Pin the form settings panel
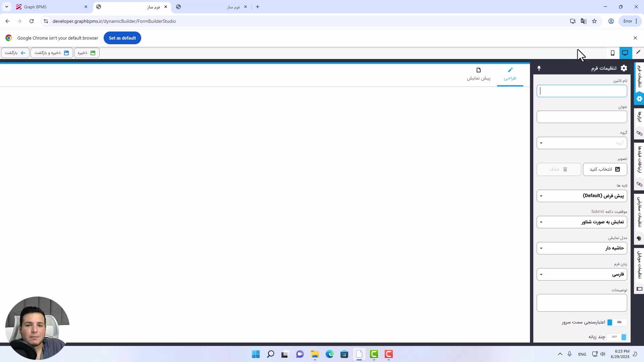 coord(539,68)
